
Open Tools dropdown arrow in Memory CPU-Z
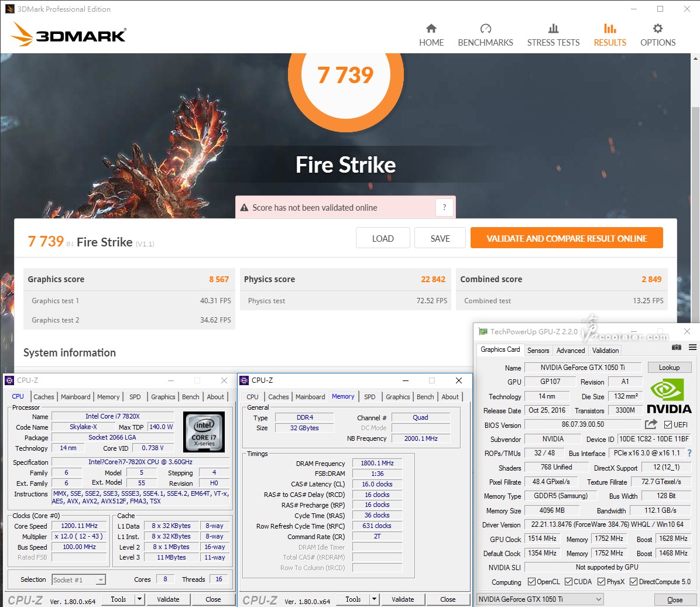pos(374,599)
